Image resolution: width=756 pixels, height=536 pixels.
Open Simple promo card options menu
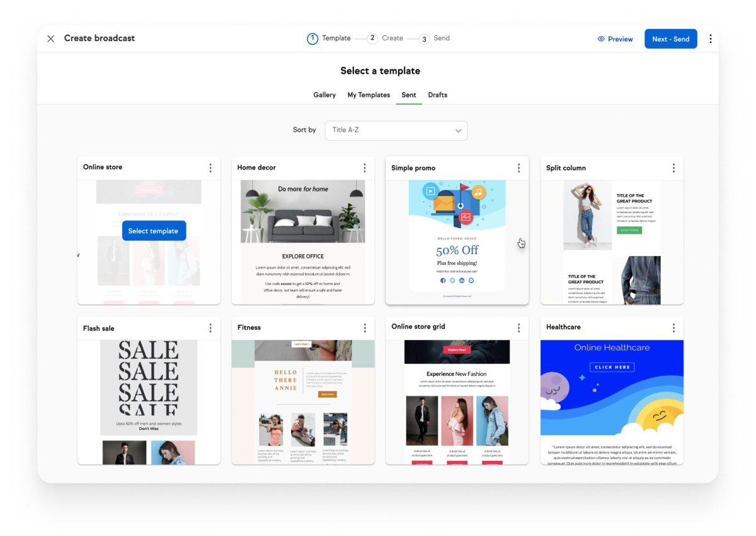[x=518, y=168]
